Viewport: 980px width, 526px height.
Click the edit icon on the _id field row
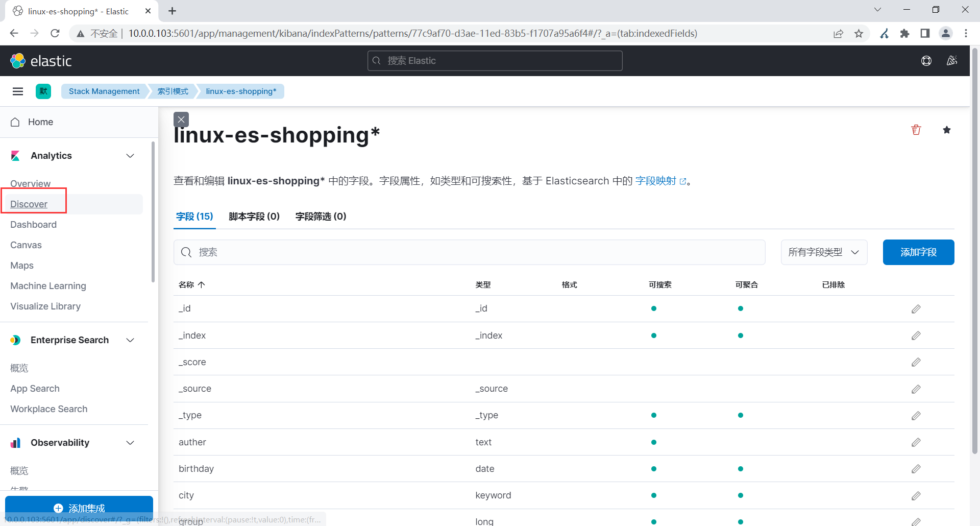[916, 308]
